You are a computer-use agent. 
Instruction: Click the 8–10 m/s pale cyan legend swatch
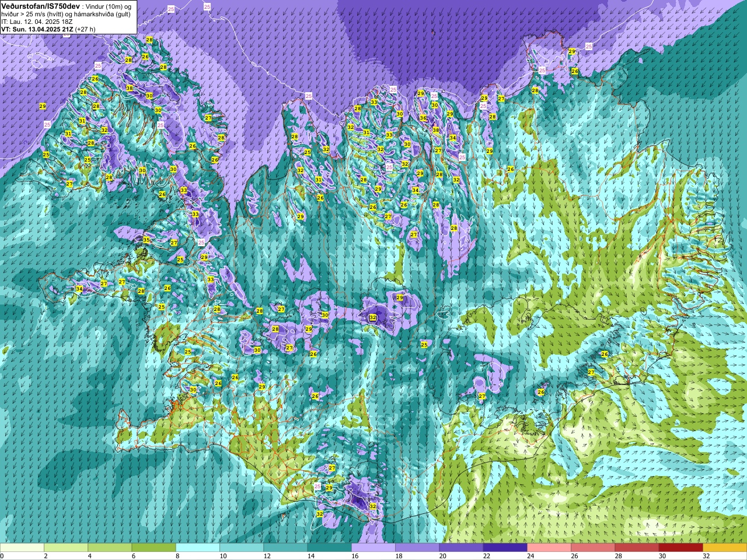198,548
